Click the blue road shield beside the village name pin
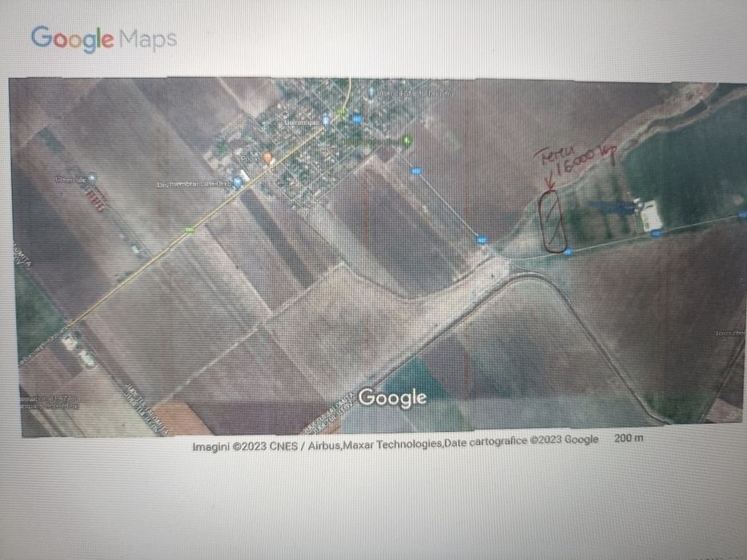 tap(357, 119)
